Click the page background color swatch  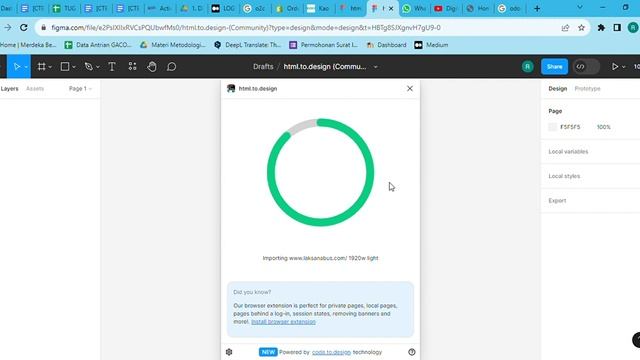[x=553, y=127]
